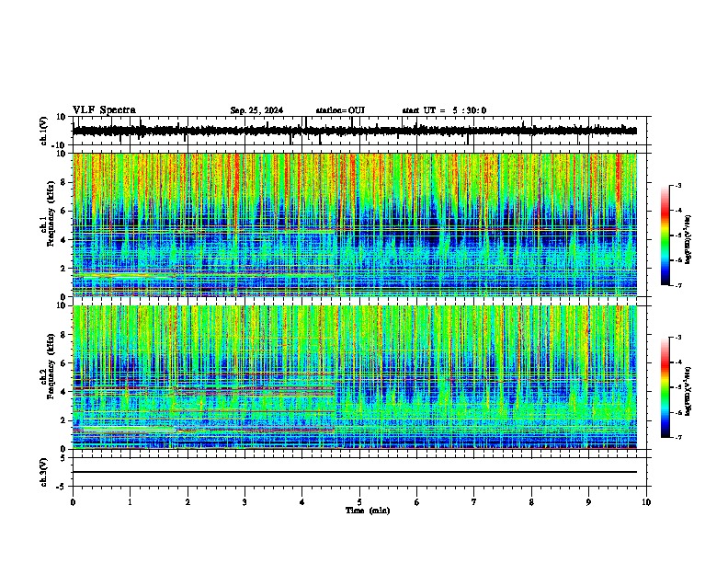Image resolution: width=728 pixels, height=563 pixels.
Task: Click the "2" tick on ch.1 frequency axis
Action: (x=64, y=268)
